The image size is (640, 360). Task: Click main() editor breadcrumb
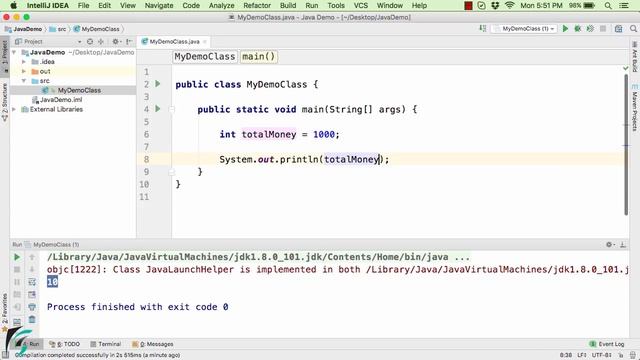pyautogui.click(x=259, y=56)
